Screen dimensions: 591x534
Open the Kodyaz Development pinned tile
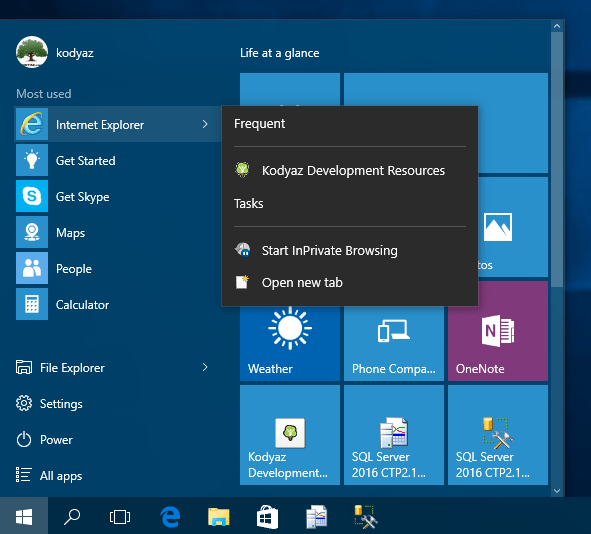coord(290,435)
